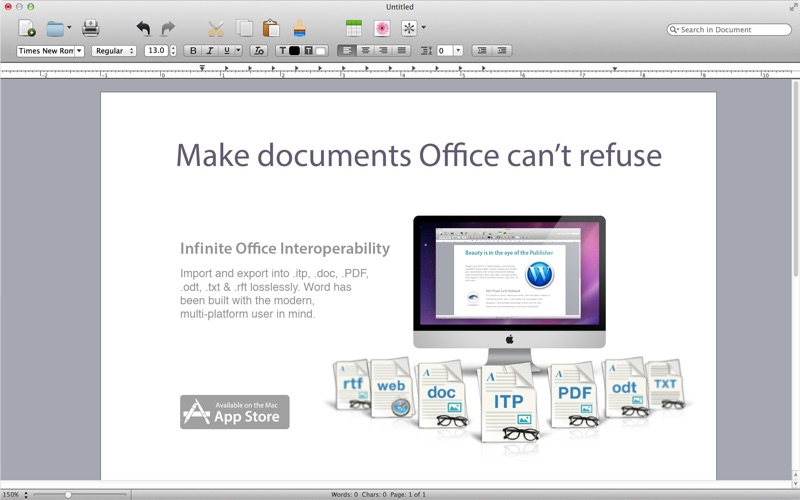The width and height of the screenshot is (800, 500).
Task: Open the Times New Roman font dropdown
Action: 50,50
